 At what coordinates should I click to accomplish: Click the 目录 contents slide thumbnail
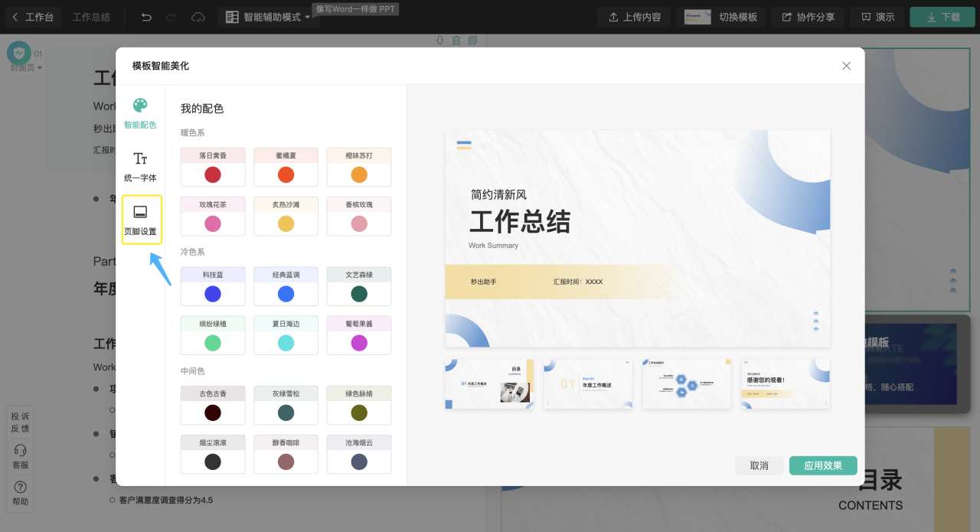coord(490,384)
